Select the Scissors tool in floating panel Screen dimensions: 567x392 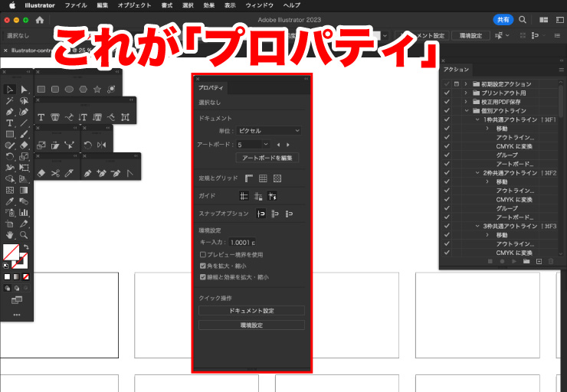point(55,174)
